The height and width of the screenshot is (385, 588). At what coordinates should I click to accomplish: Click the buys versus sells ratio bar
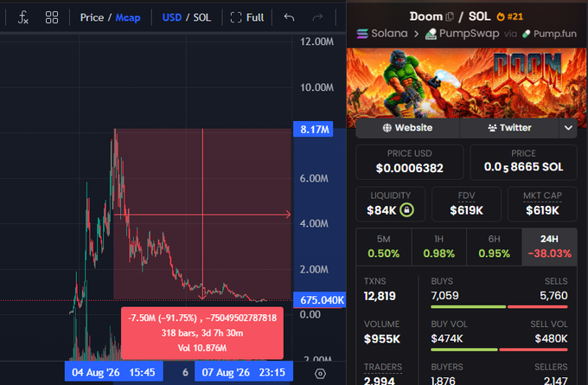point(499,306)
